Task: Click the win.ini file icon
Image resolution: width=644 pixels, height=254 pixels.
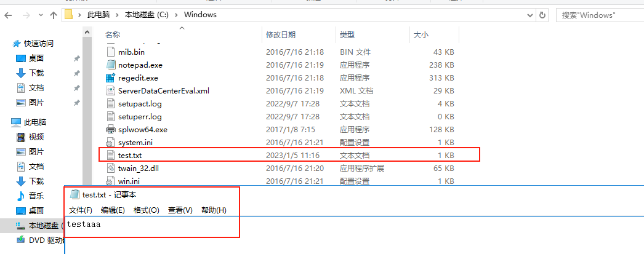Action: [110, 181]
